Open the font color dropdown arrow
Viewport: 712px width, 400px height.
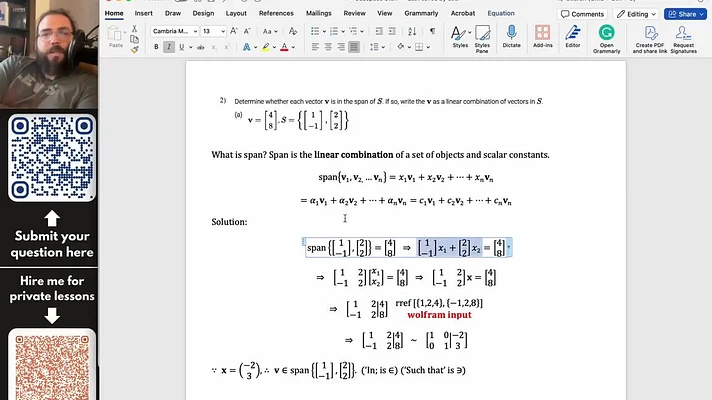click(x=293, y=47)
